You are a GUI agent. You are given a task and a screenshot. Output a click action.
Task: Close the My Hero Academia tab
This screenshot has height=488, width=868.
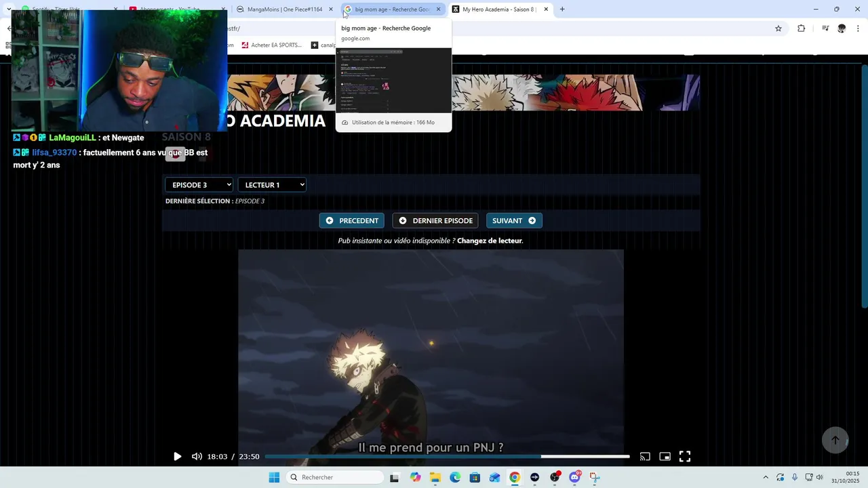[546, 9]
